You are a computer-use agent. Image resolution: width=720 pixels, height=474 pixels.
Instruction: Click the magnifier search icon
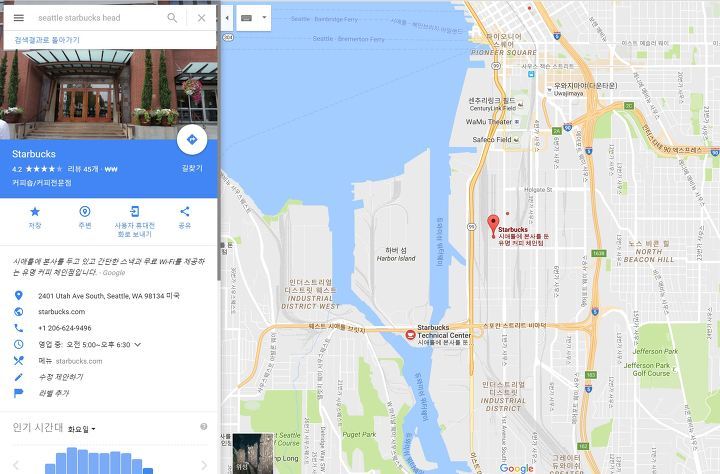point(172,18)
